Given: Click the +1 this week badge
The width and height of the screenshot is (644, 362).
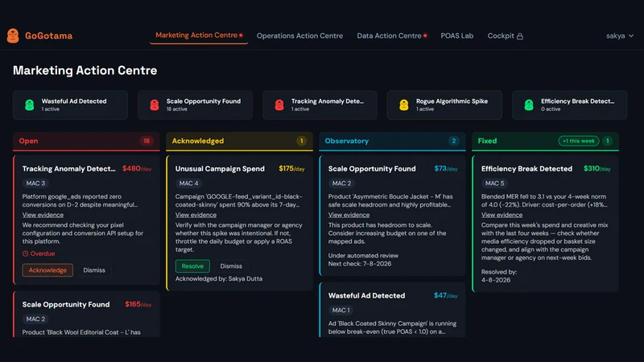Looking at the screenshot, I should pos(578,142).
